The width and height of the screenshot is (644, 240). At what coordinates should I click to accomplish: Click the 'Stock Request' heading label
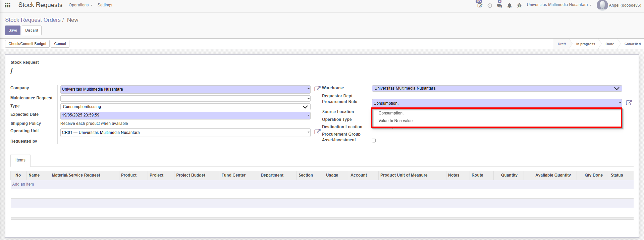(25, 62)
